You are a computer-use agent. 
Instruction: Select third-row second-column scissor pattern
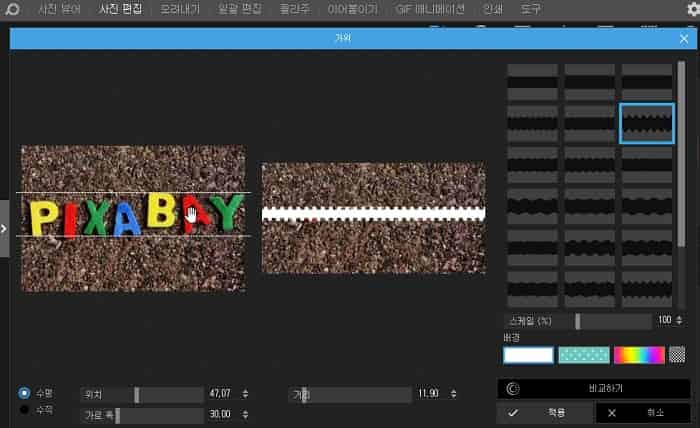click(590, 165)
